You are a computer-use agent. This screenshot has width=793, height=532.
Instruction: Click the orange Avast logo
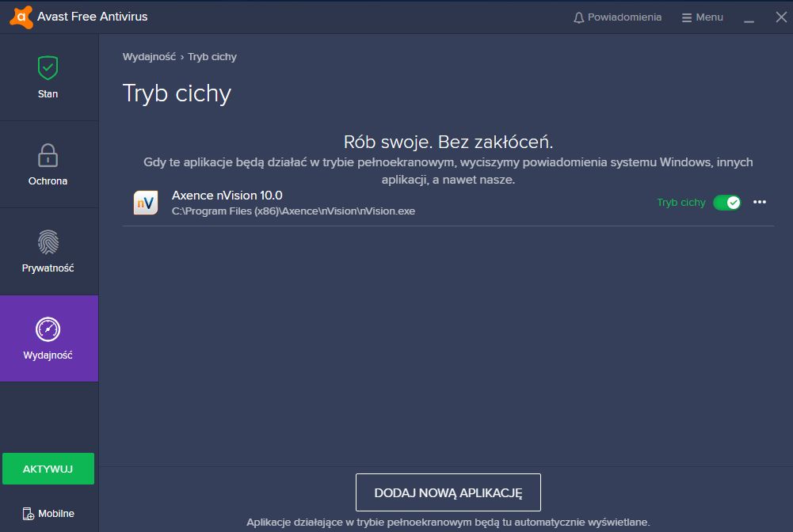pyautogui.click(x=20, y=16)
